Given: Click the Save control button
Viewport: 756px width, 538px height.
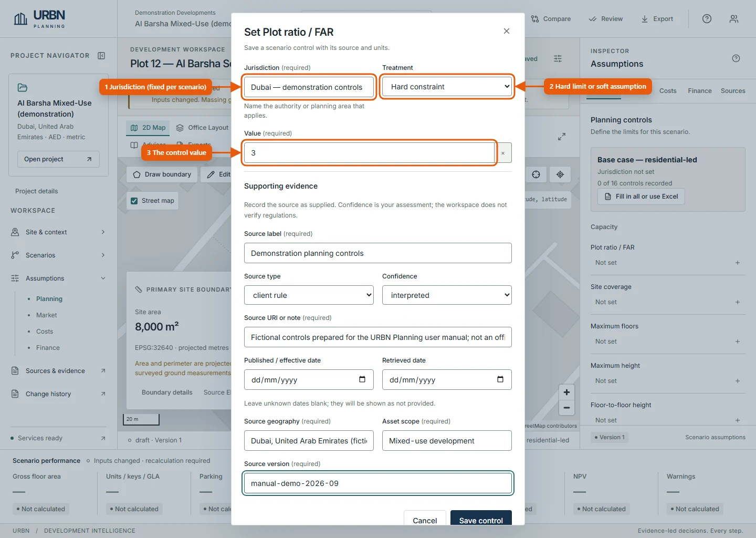Looking at the screenshot, I should (481, 519).
